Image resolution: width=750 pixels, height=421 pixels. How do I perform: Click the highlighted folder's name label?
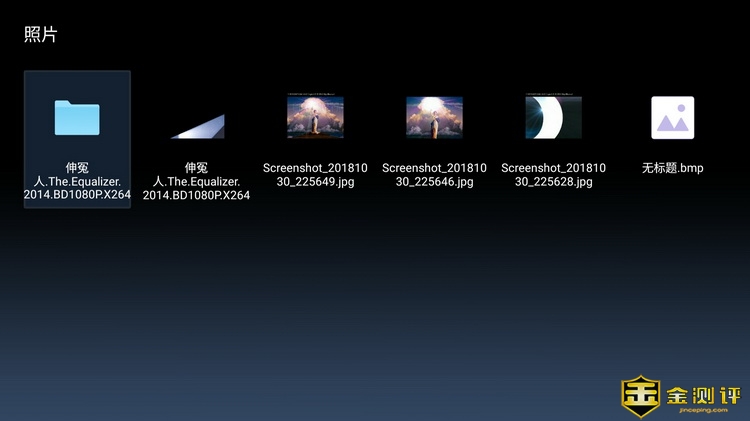point(77,181)
